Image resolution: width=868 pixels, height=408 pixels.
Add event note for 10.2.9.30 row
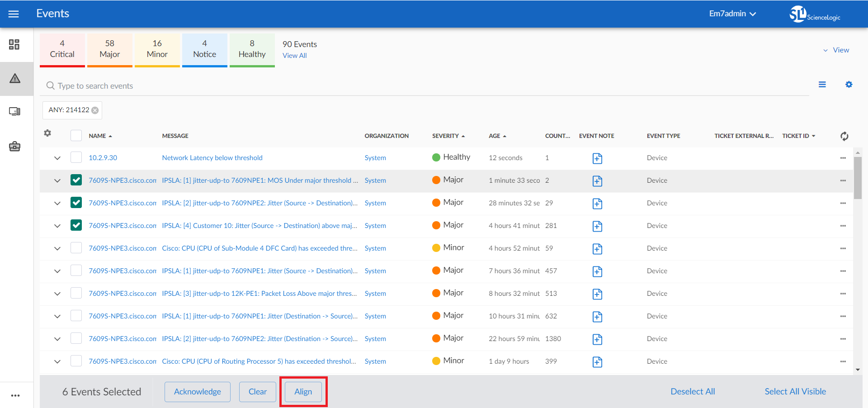click(597, 158)
